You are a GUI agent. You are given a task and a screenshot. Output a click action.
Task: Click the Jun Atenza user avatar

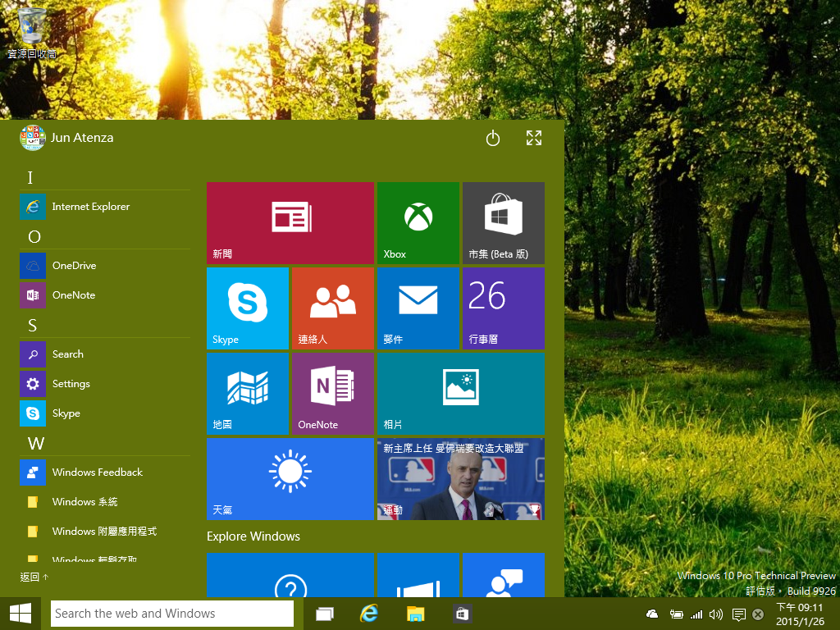(32, 138)
